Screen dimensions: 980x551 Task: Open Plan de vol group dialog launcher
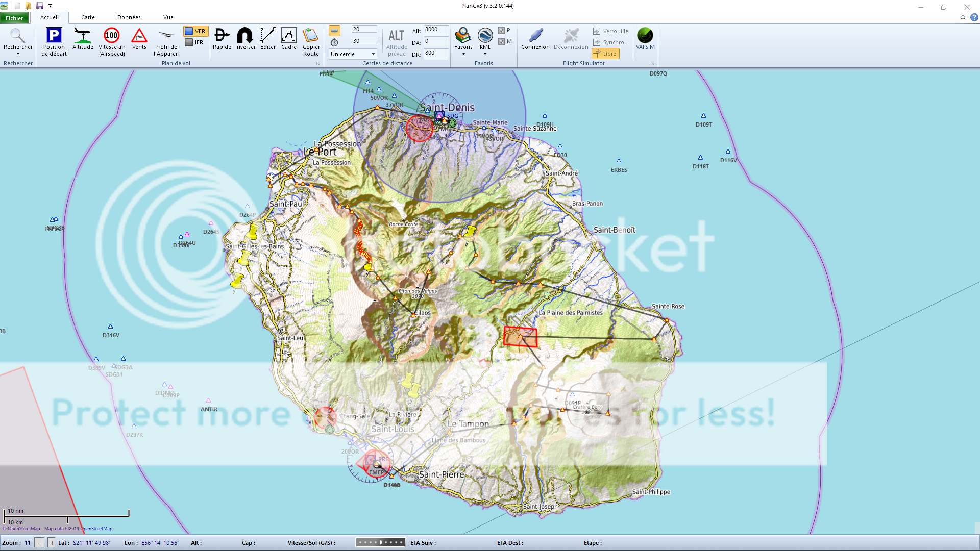[318, 64]
